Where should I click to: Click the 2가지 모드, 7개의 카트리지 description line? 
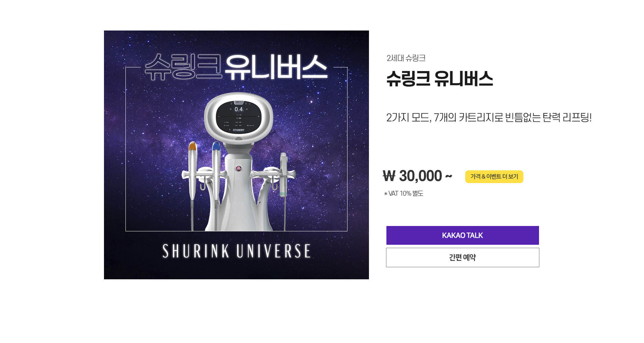(489, 117)
